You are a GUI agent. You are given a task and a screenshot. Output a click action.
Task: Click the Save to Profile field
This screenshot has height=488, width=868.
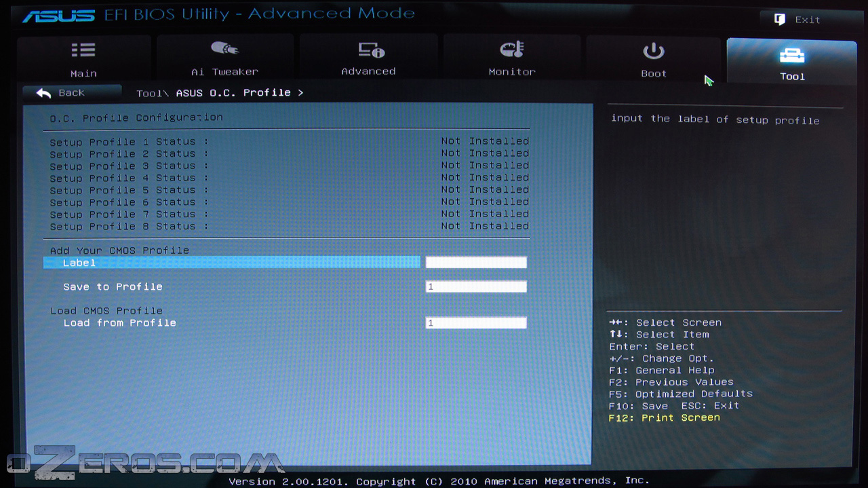(476, 287)
